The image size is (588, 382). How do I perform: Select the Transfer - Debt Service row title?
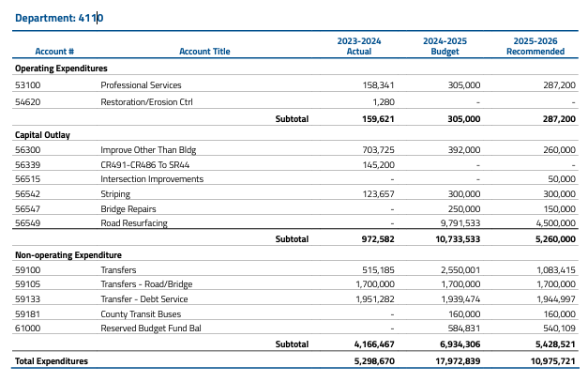tap(144, 299)
